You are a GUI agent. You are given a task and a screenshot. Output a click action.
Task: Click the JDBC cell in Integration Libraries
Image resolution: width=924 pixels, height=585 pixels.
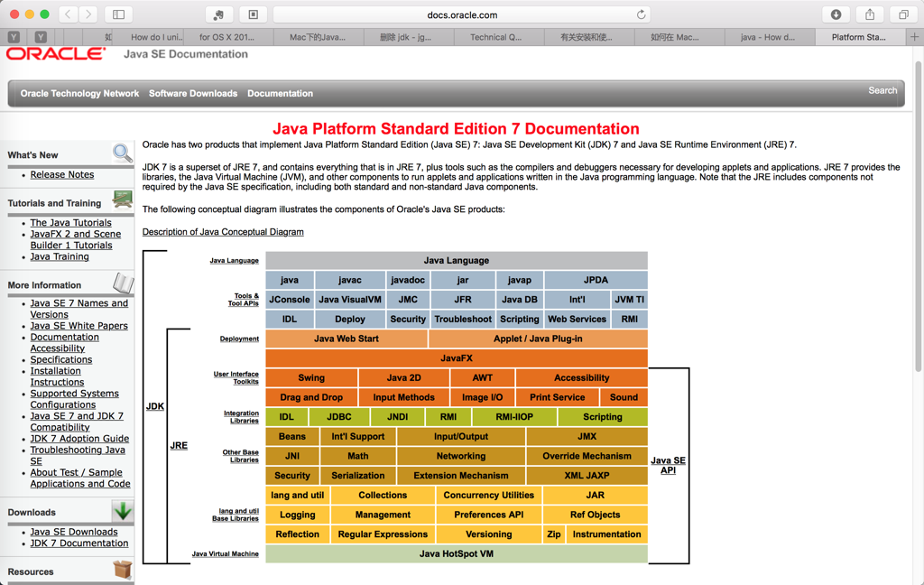[x=339, y=416]
